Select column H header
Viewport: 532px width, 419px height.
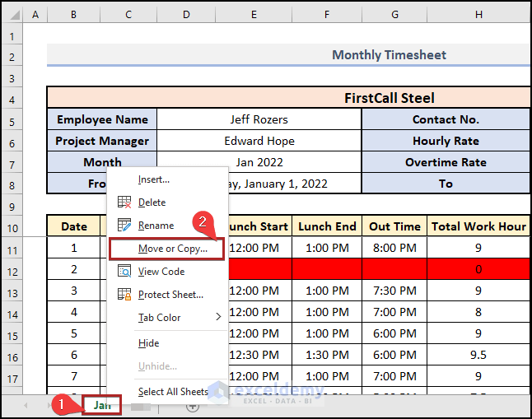click(x=478, y=15)
